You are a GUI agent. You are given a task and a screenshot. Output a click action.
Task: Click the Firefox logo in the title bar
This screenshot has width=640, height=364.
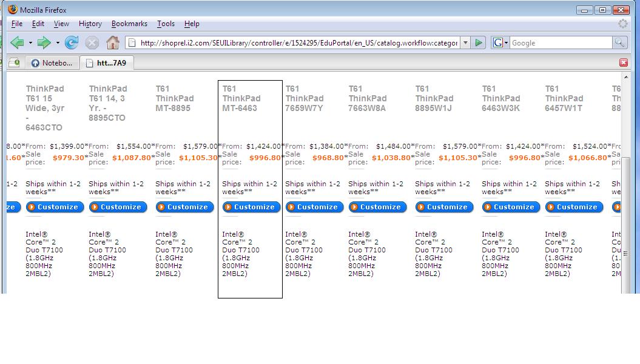13,9
